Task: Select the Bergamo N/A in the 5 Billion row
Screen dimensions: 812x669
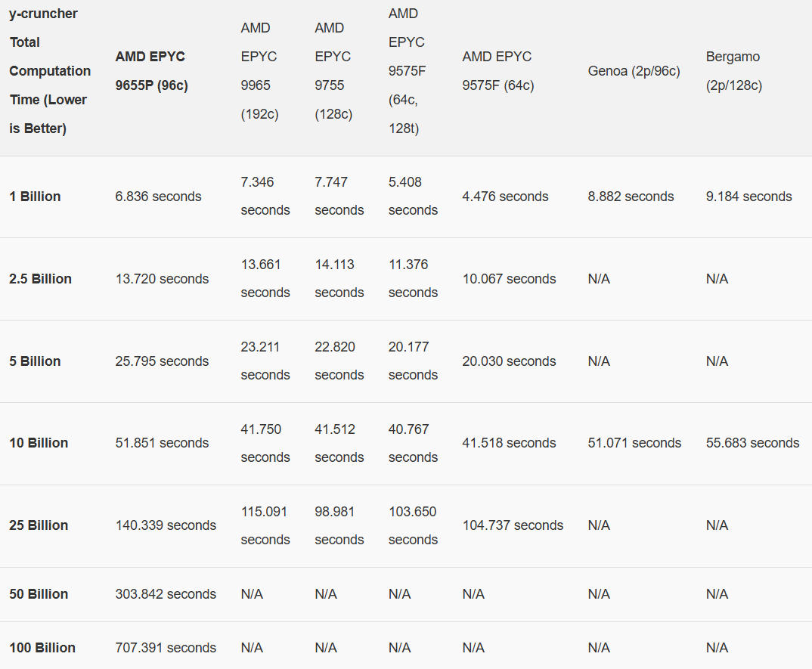Action: (717, 361)
